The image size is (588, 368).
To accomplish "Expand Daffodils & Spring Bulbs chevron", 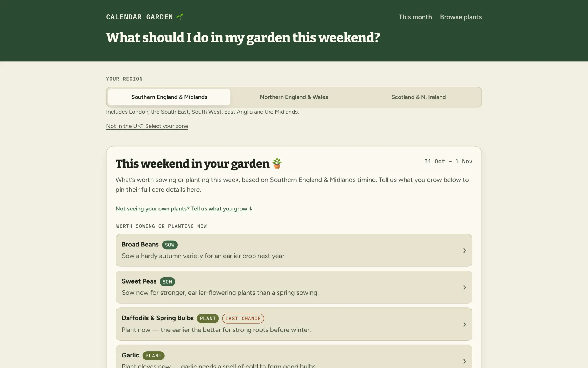I will [x=465, y=324].
